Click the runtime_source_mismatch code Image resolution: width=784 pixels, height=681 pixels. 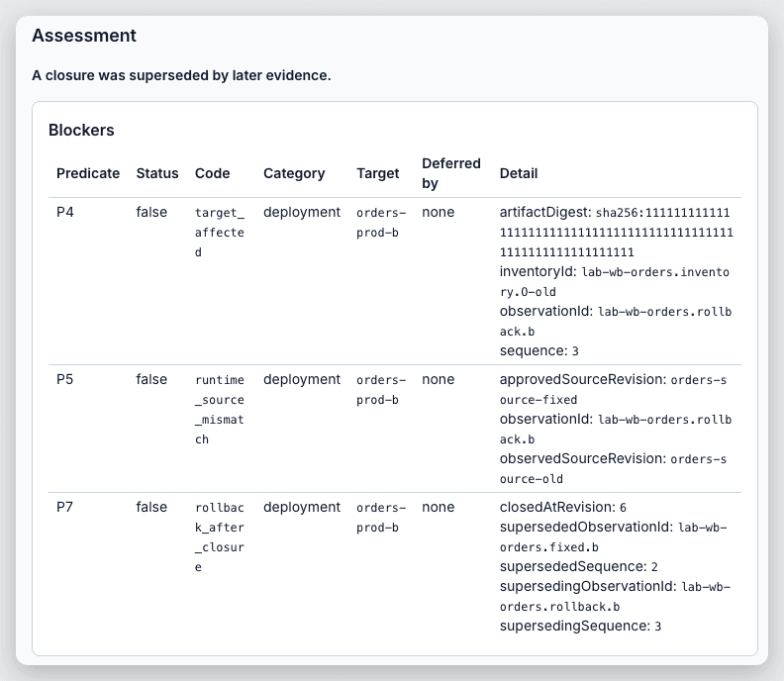click(220, 410)
